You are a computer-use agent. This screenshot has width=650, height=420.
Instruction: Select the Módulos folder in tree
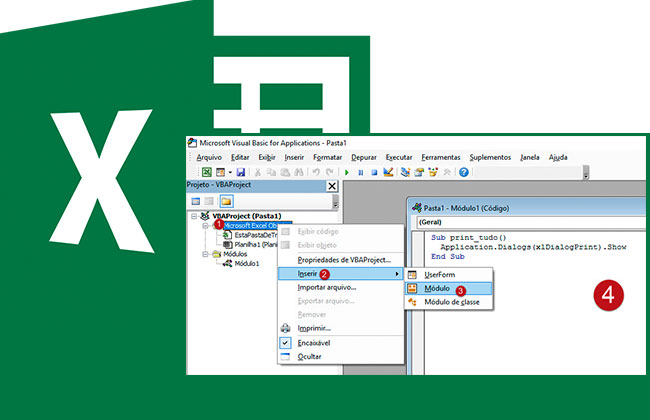[235, 254]
